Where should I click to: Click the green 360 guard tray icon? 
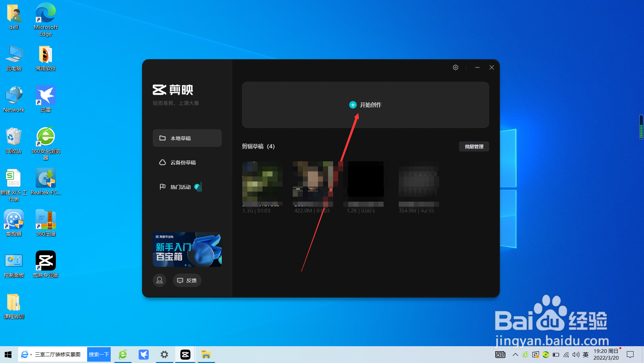pyautogui.click(x=546, y=355)
